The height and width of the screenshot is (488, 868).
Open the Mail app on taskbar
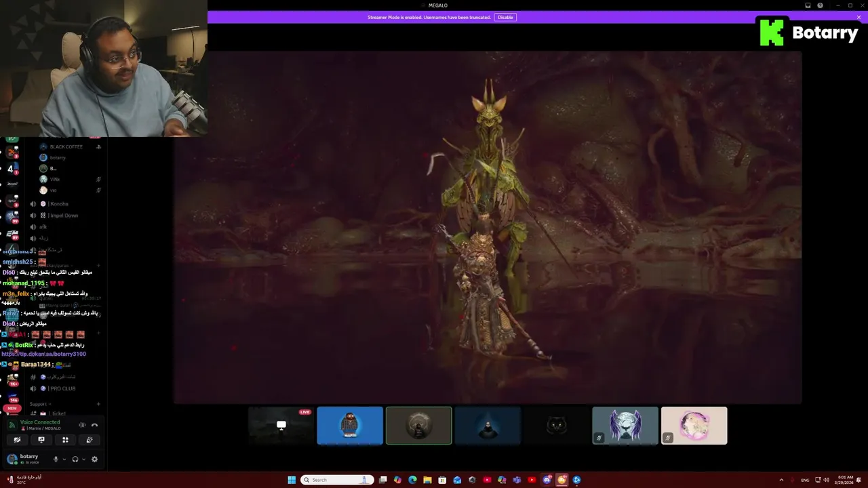pyautogui.click(x=457, y=480)
